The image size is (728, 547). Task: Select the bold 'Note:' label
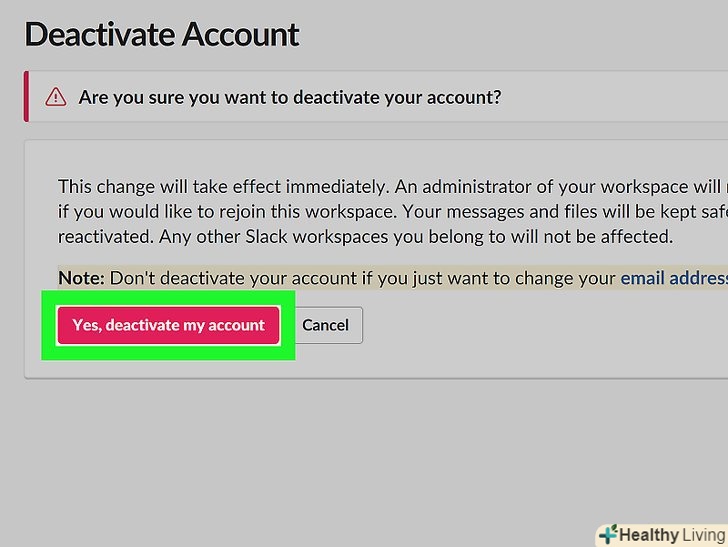pos(81,278)
